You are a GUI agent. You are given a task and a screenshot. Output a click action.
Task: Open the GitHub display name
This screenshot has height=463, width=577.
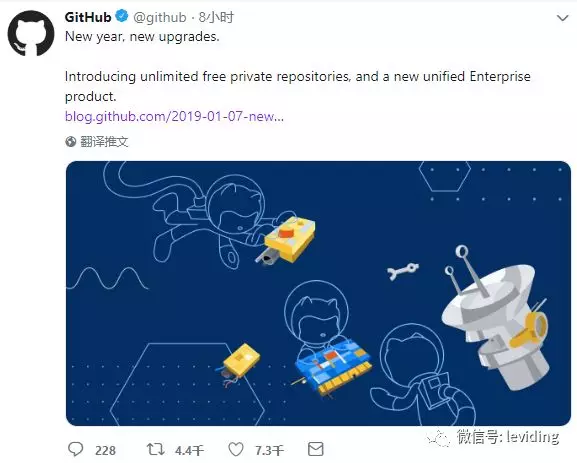[x=88, y=17]
